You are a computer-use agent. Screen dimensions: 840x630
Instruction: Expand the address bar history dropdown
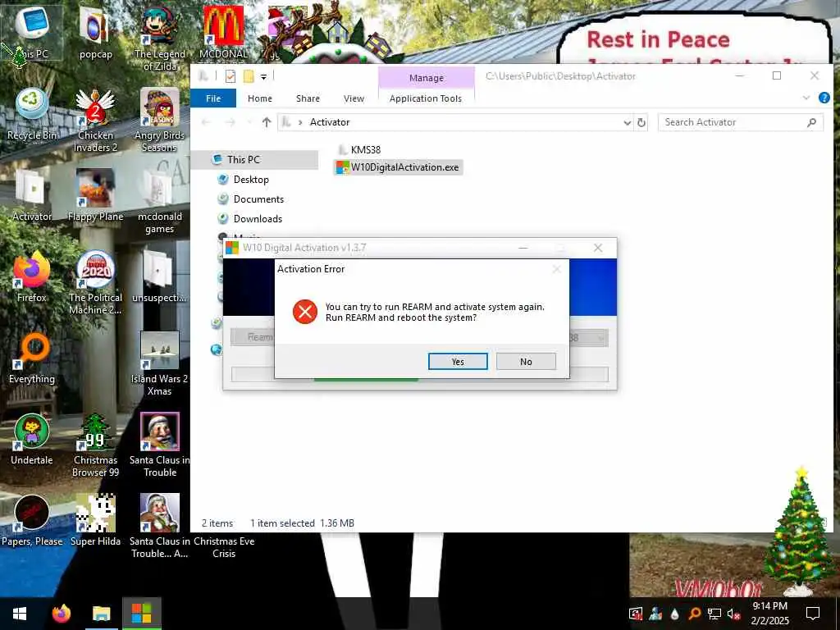[x=627, y=123]
